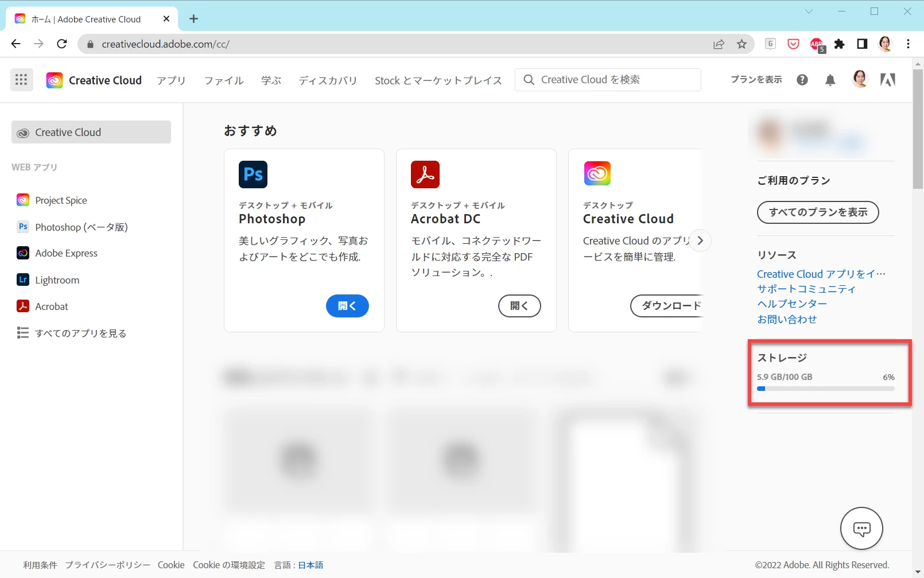Viewport: 924px width, 578px height.
Task: Open Photoshop with the blue 開く button
Action: click(x=347, y=306)
